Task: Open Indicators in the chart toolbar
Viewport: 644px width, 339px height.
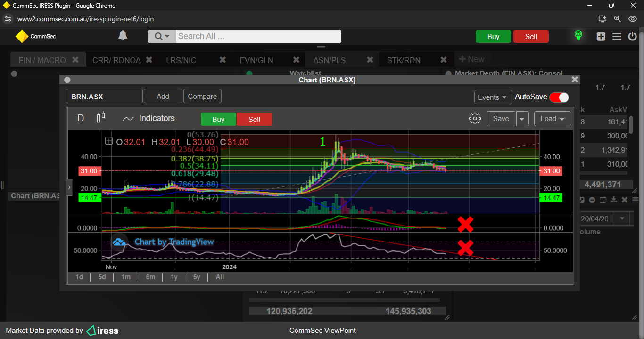Action: click(149, 118)
